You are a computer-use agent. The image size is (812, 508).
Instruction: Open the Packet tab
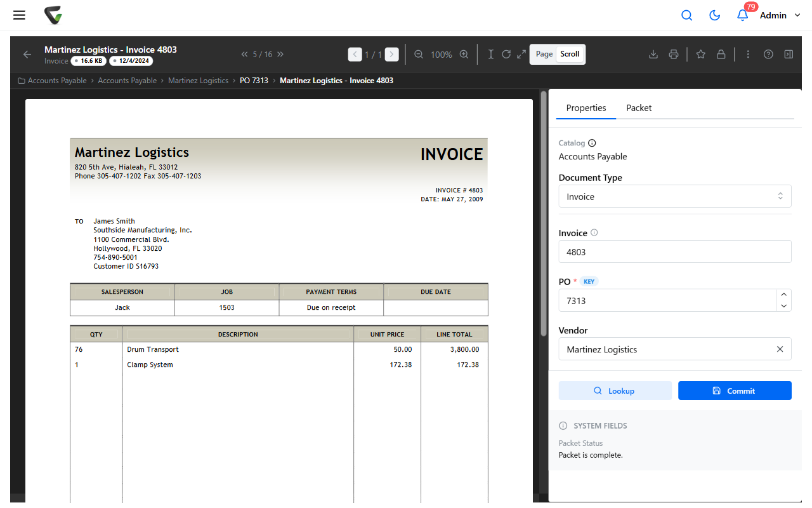(x=639, y=108)
